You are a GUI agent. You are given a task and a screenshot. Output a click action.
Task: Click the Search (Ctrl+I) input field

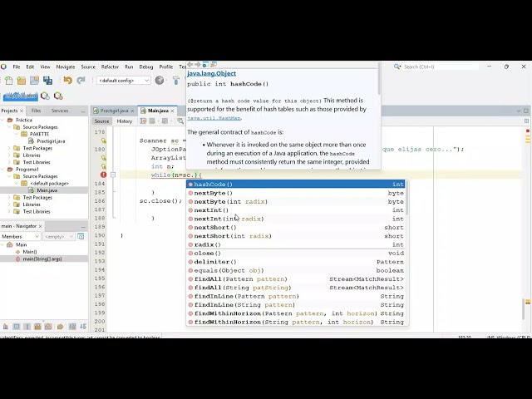click(x=441, y=66)
